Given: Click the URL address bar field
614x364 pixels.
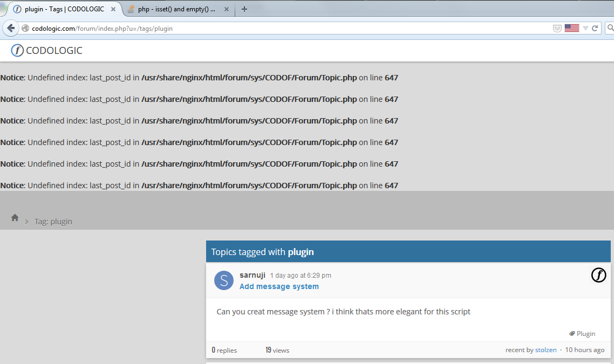Looking at the screenshot, I should tap(290, 28).
